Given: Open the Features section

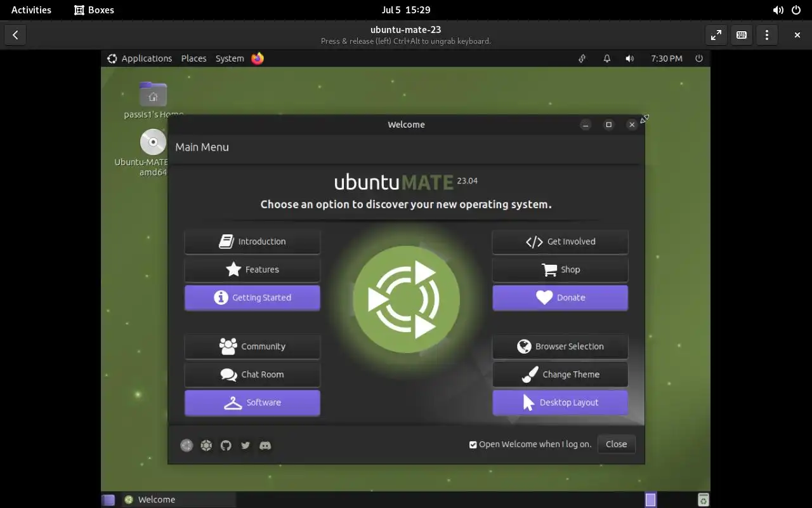Looking at the screenshot, I should pos(252,269).
